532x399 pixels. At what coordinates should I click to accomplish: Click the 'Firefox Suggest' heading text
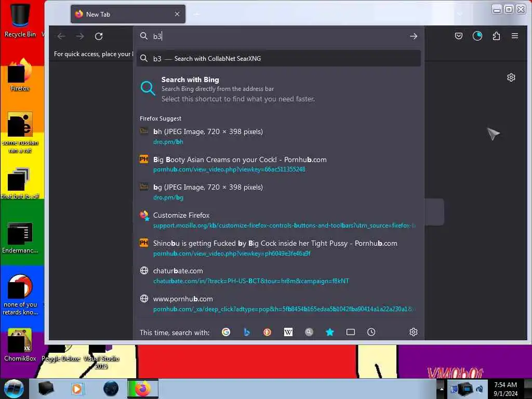click(161, 118)
